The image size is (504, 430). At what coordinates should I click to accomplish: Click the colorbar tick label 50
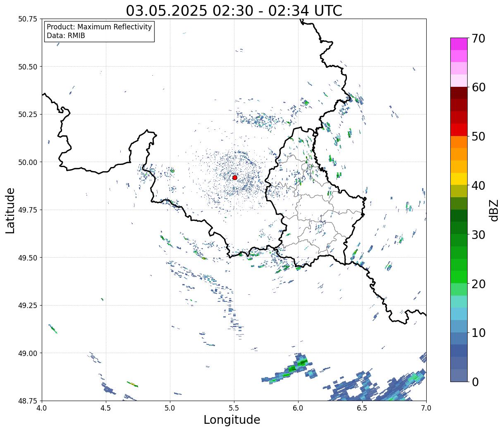point(478,136)
